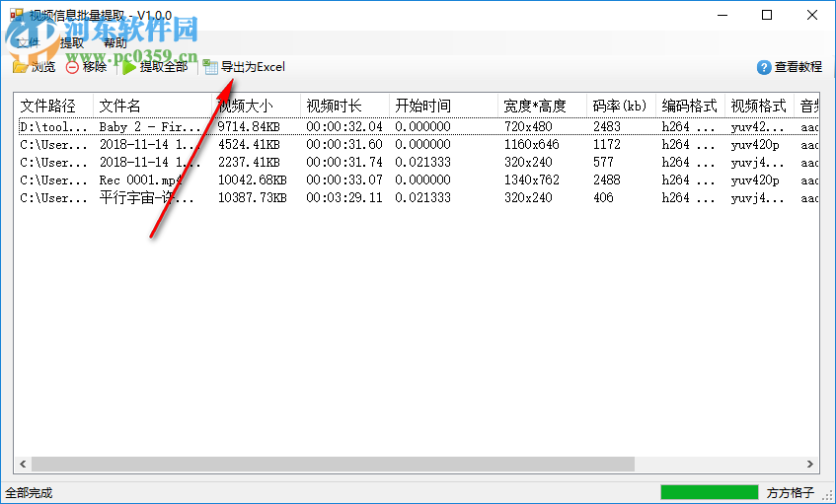Open the 文件 menu
Image resolution: width=836 pixels, height=504 pixels.
click(28, 42)
